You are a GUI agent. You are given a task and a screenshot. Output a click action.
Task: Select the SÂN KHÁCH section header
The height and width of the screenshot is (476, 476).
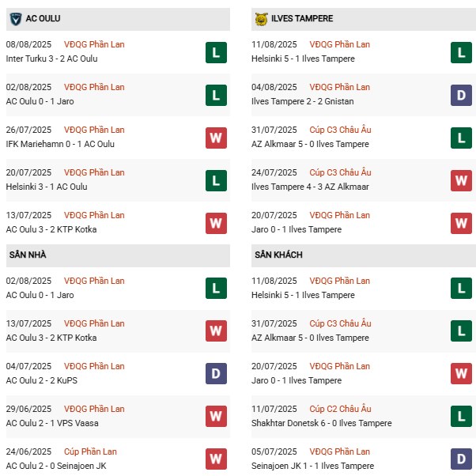click(278, 255)
